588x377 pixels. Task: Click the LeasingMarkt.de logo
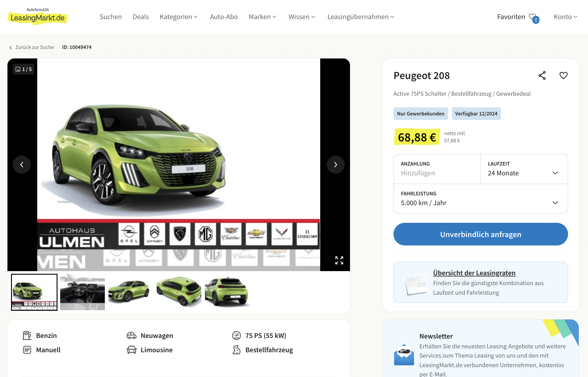pyautogui.click(x=38, y=16)
